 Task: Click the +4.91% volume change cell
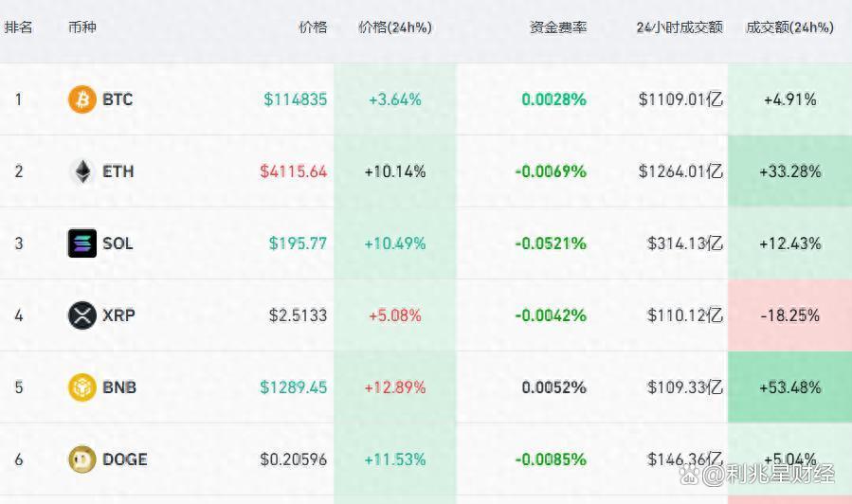coord(790,99)
